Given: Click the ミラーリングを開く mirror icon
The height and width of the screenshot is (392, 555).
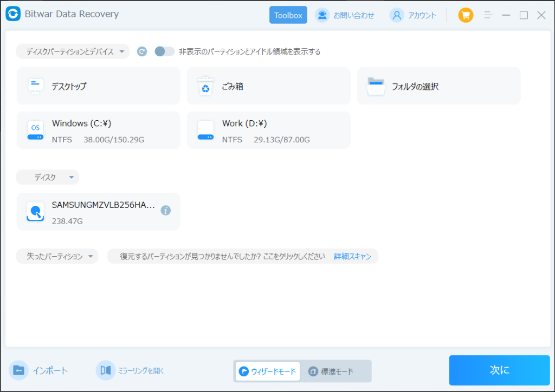Looking at the screenshot, I should [x=106, y=370].
